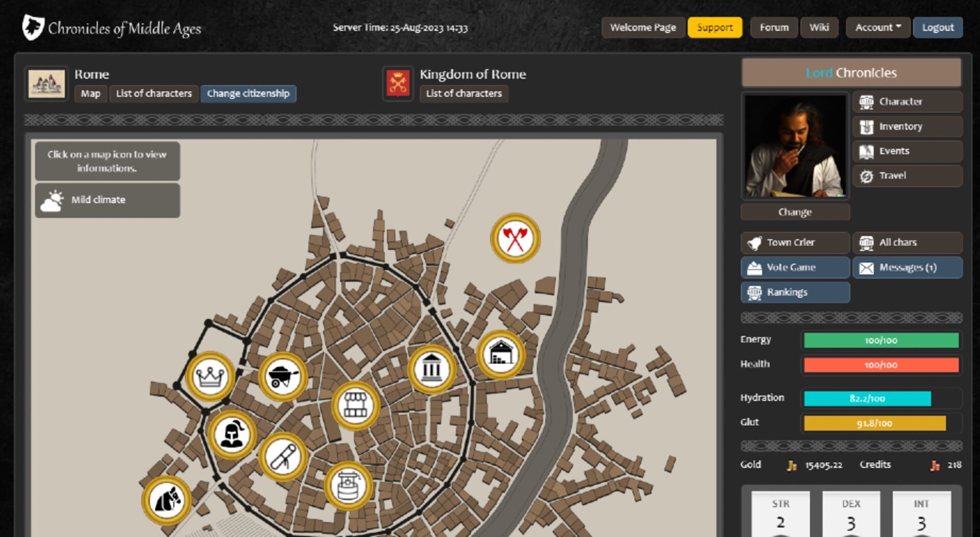The height and width of the screenshot is (537, 980).
Task: Select the warehouse map icon
Action: (501, 354)
